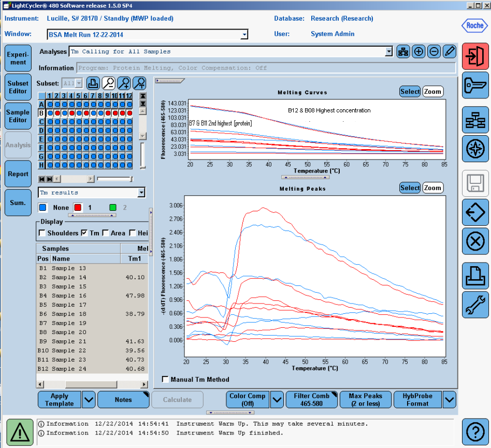Image resolution: width=491 pixels, height=448 pixels.
Task: Click the help question mark icon
Action: point(475,431)
